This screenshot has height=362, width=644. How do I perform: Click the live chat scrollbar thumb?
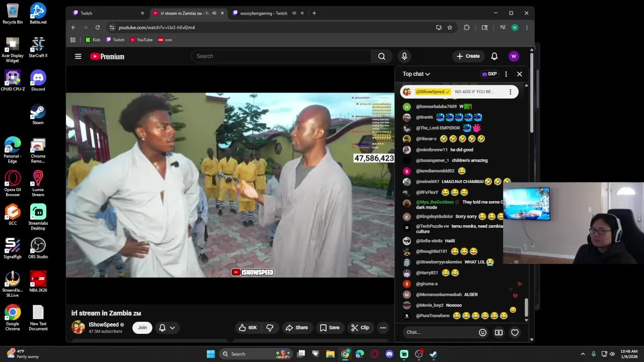pyautogui.click(x=527, y=307)
